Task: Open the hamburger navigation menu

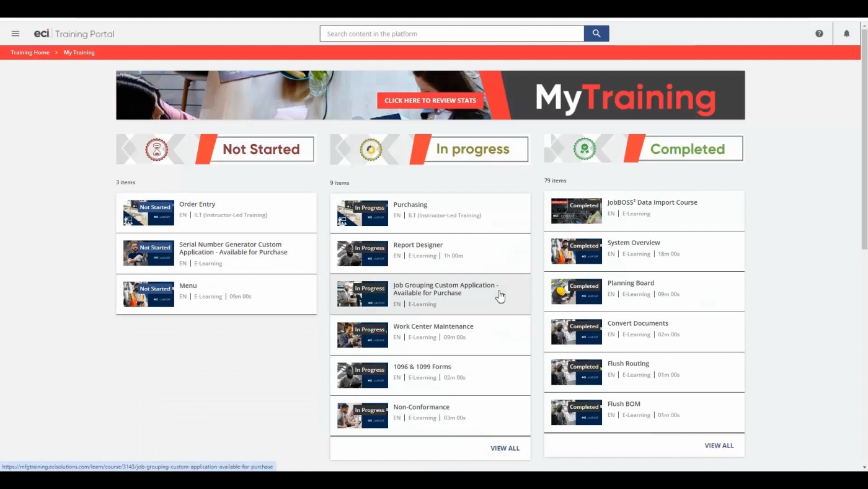Action: (x=15, y=34)
